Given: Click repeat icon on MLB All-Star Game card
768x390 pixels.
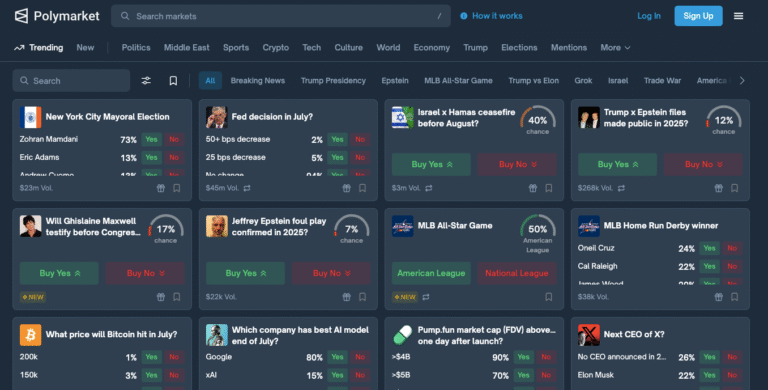Looking at the screenshot, I should 426,297.
